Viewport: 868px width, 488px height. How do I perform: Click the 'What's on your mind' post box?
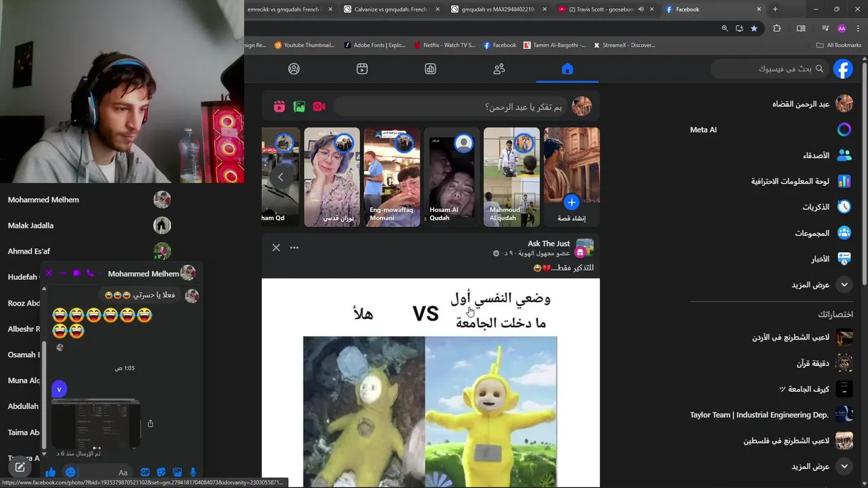(452, 106)
